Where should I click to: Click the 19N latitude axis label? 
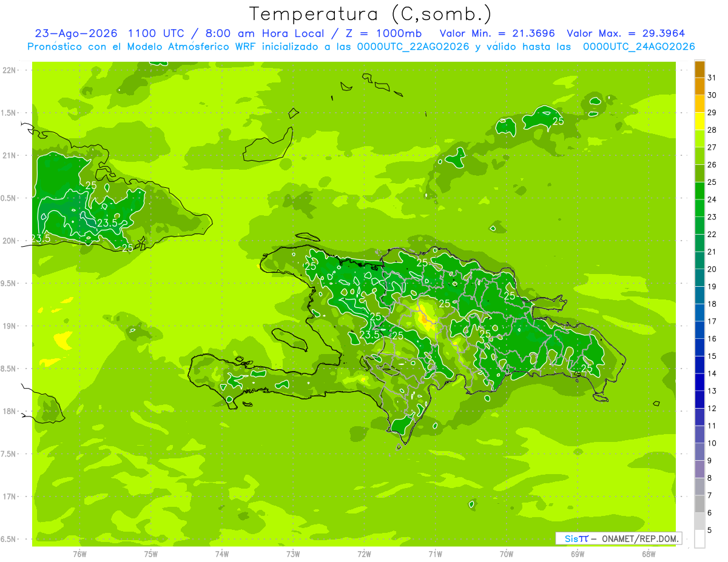(8, 326)
